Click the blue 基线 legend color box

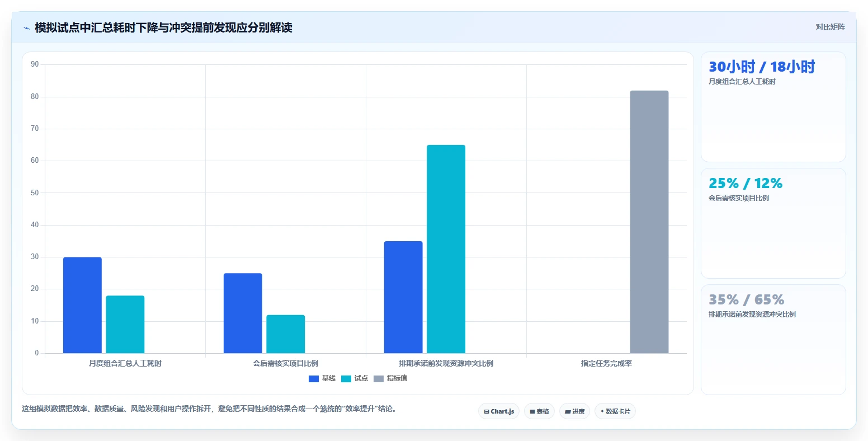tap(314, 379)
